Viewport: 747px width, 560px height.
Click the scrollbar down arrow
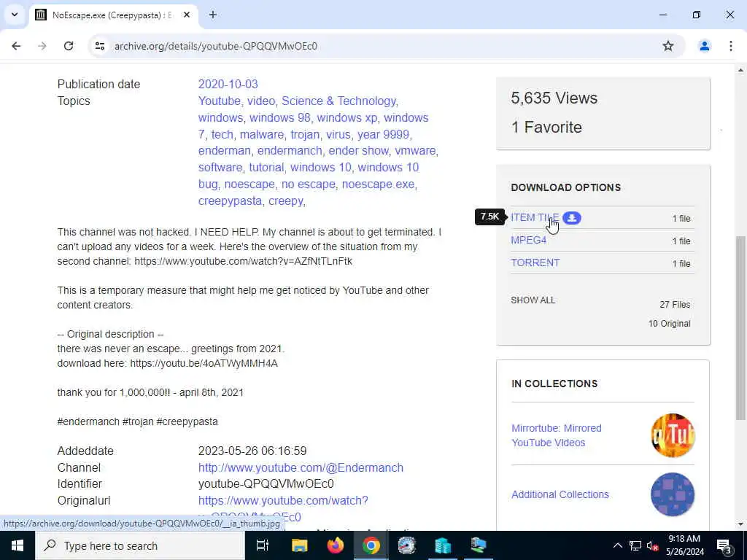(x=740, y=525)
